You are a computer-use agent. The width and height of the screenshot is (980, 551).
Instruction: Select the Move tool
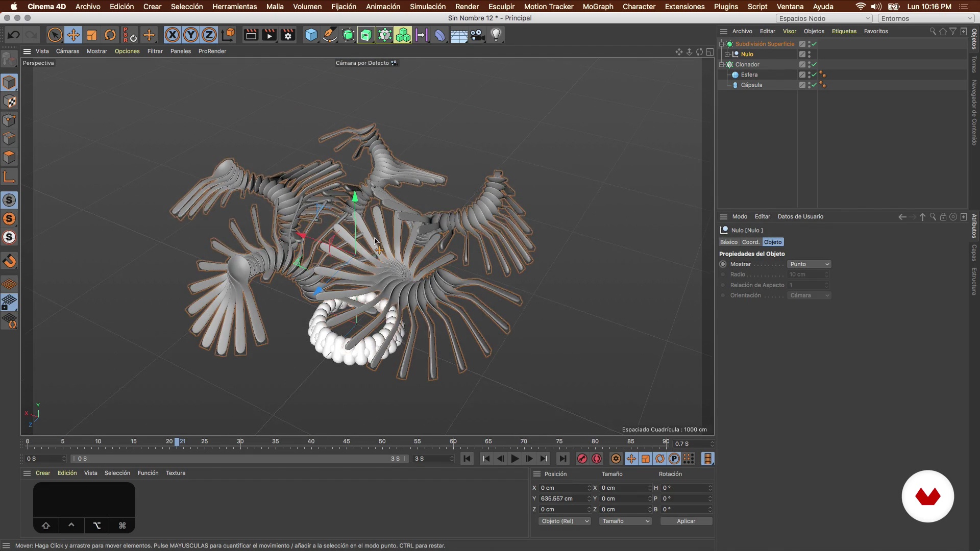73,35
